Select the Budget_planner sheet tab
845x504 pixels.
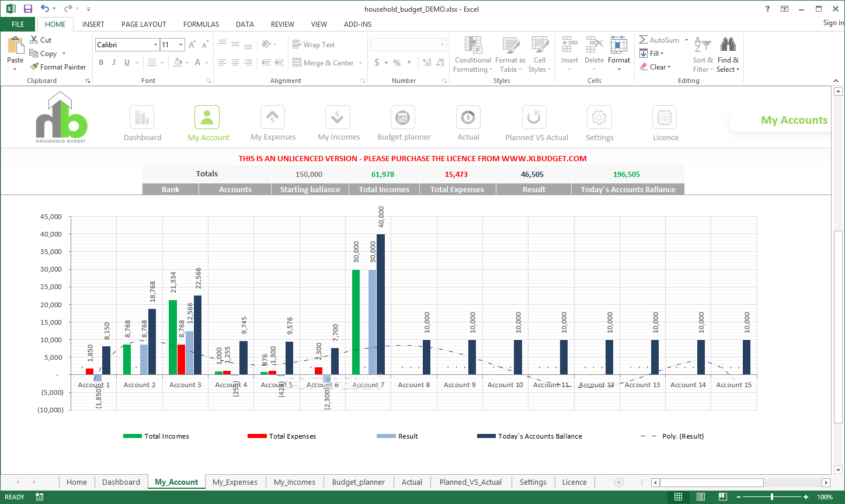click(359, 482)
